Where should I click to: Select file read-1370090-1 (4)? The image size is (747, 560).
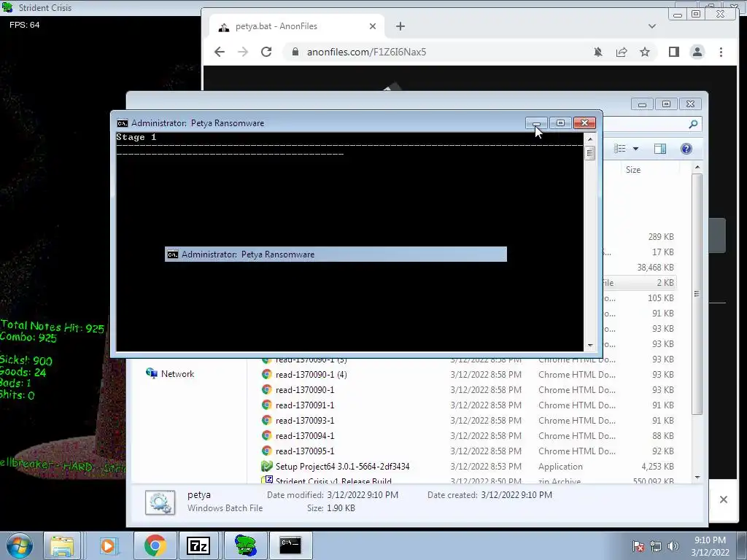(311, 374)
